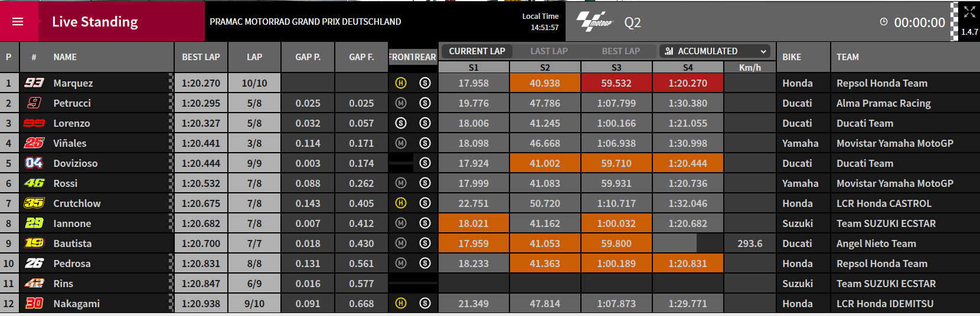The width and height of the screenshot is (980, 316).
Task: Click Nakagami's soft rear tyre icon
Action: pyautogui.click(x=424, y=304)
